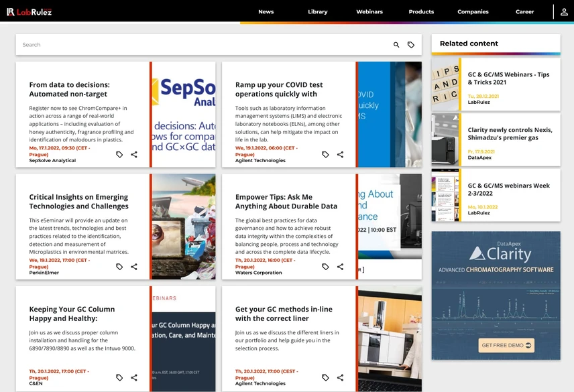
Task: Click the DataApex Clarity advertisement banner
Action: pos(496,296)
